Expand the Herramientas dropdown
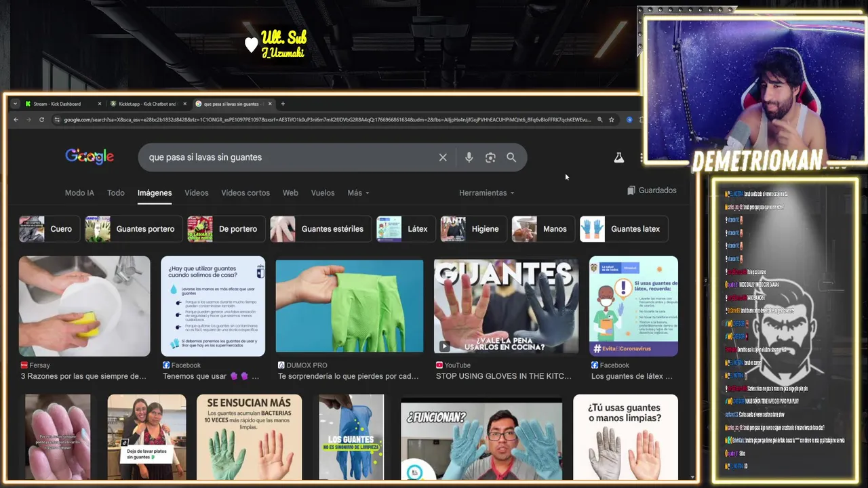 [486, 193]
